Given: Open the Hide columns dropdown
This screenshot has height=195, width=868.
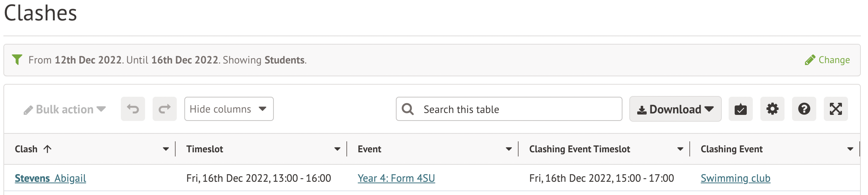Looking at the screenshot, I should point(229,109).
